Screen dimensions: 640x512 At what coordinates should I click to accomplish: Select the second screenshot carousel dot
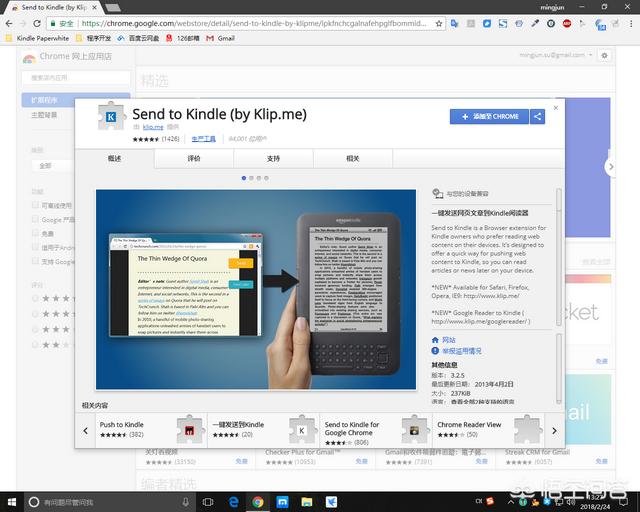251,178
